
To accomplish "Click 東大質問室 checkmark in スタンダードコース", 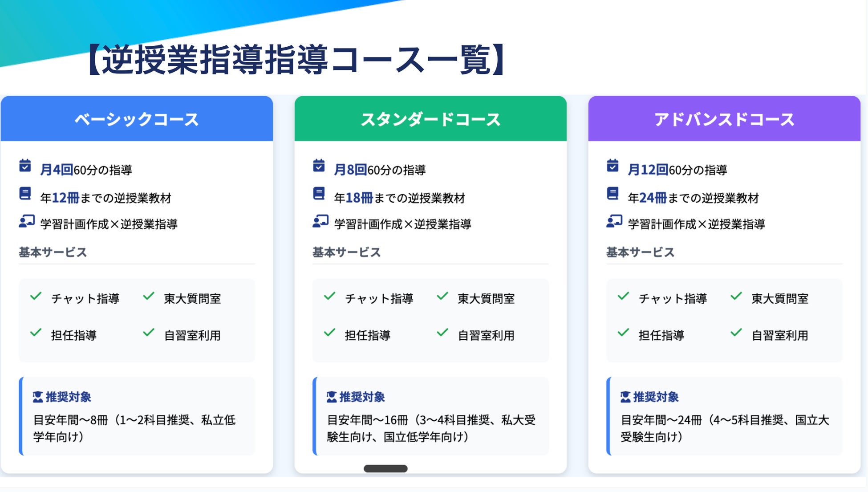I will click(442, 296).
